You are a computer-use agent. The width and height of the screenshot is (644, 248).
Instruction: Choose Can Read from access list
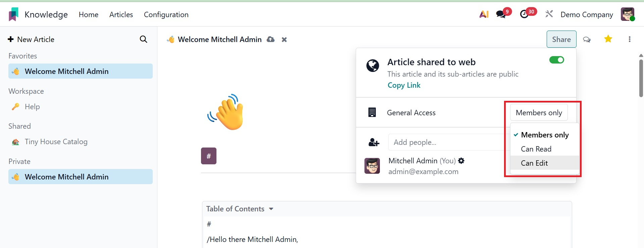(x=536, y=149)
